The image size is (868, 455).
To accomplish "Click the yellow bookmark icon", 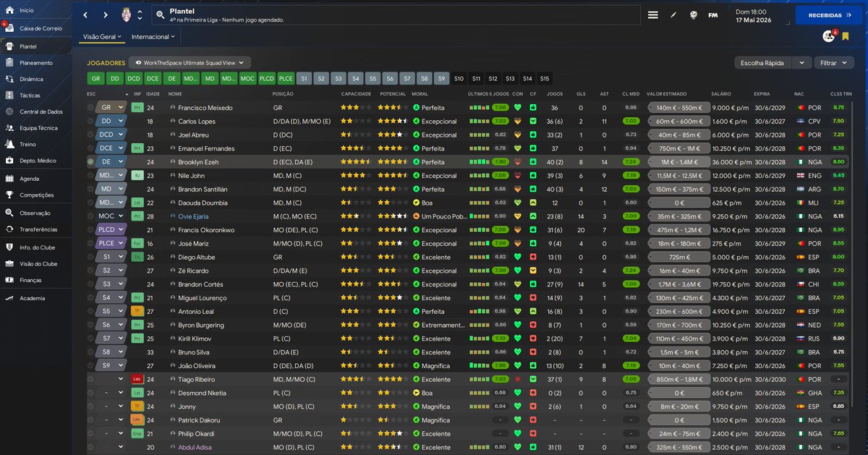I will point(846,37).
